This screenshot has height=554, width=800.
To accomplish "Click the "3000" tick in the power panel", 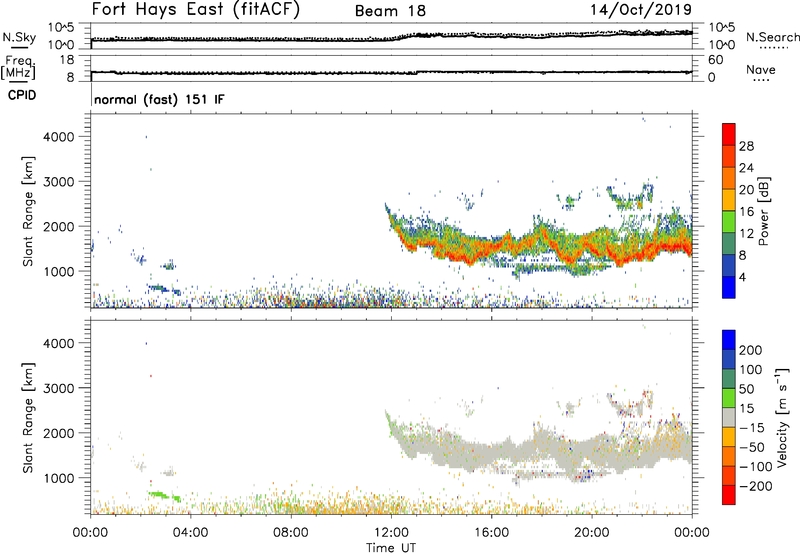I will coord(58,182).
